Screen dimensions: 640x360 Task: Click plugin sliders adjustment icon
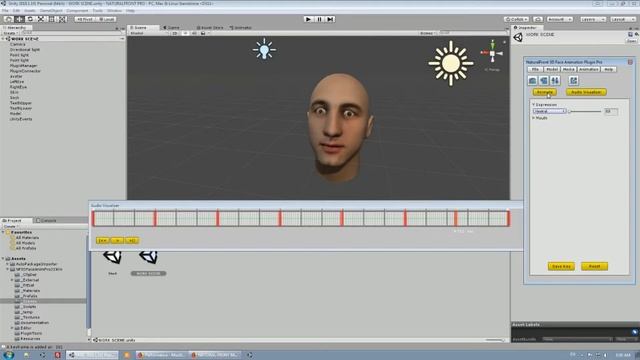(555, 81)
